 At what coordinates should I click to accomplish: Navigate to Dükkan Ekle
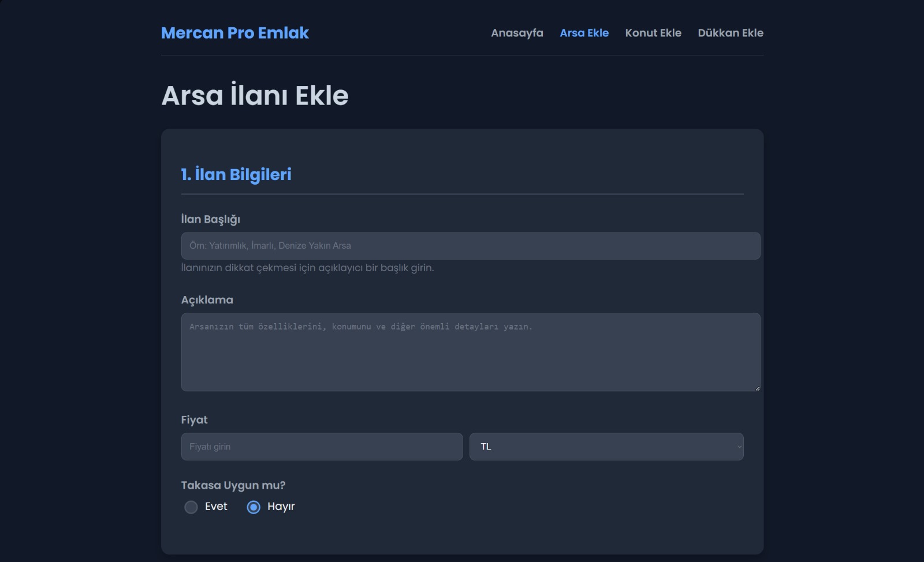pyautogui.click(x=730, y=33)
